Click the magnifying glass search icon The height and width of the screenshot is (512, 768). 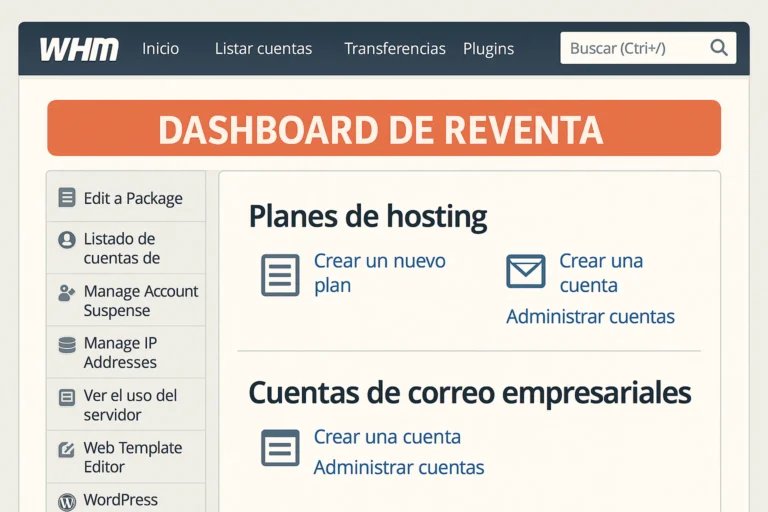[x=719, y=48]
